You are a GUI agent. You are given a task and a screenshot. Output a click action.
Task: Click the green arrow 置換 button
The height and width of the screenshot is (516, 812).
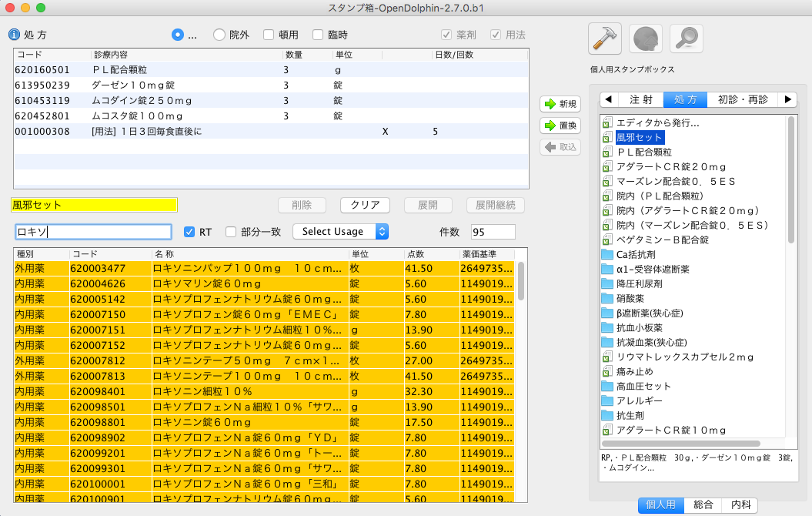[x=560, y=126]
